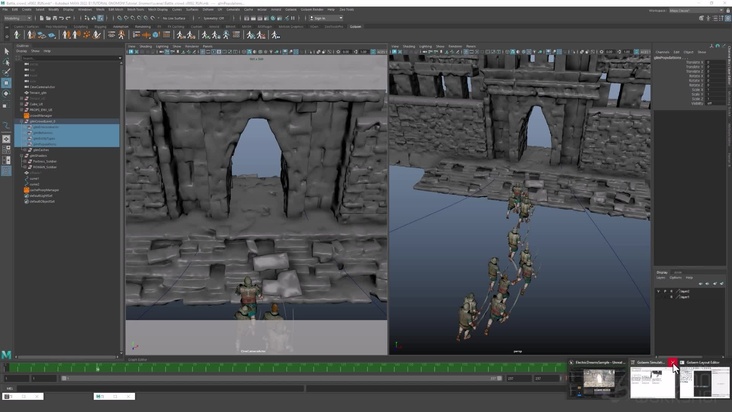Switch to single-pane viewport layout button
This screenshot has height=412, width=732.
pos(7,139)
